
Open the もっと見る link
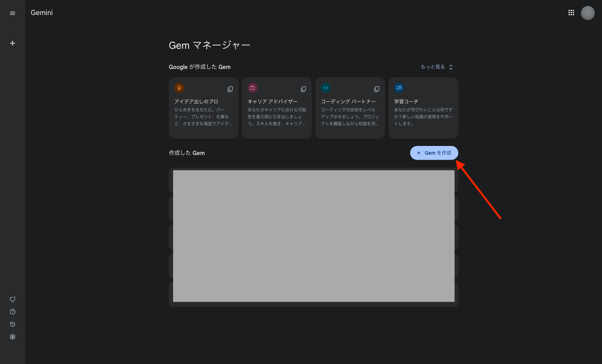[x=432, y=67]
